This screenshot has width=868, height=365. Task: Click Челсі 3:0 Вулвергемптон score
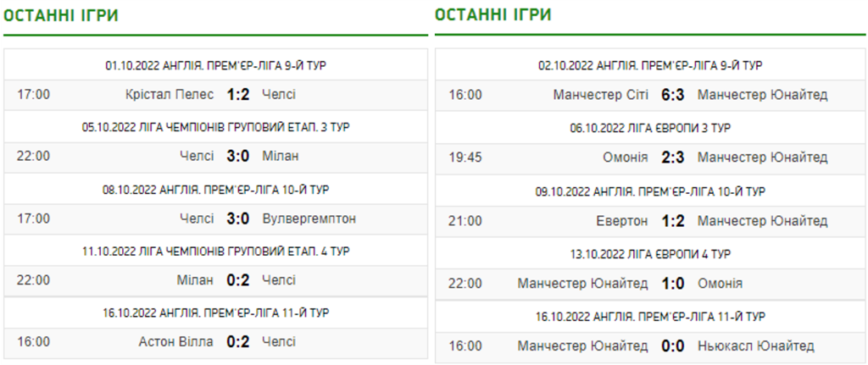click(x=237, y=218)
